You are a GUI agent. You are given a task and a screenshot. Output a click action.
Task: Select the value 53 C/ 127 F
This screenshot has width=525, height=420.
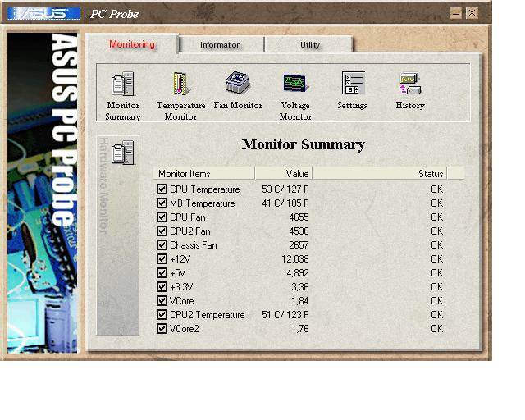285,189
